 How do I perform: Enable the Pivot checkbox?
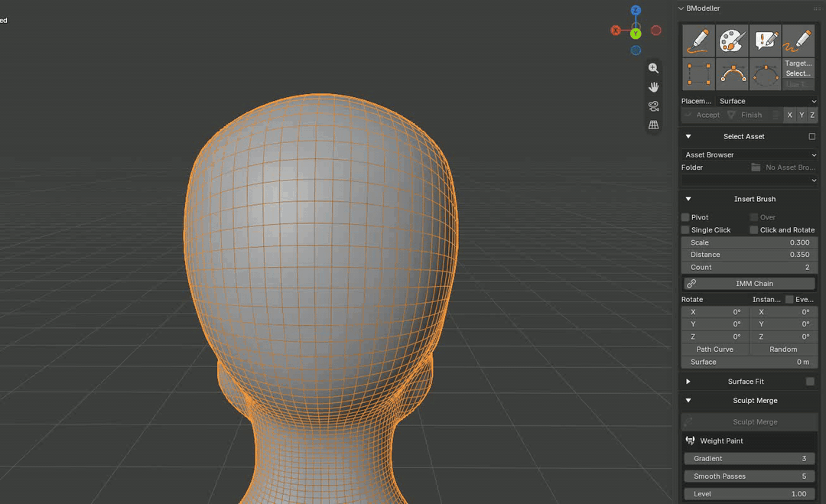click(x=685, y=217)
